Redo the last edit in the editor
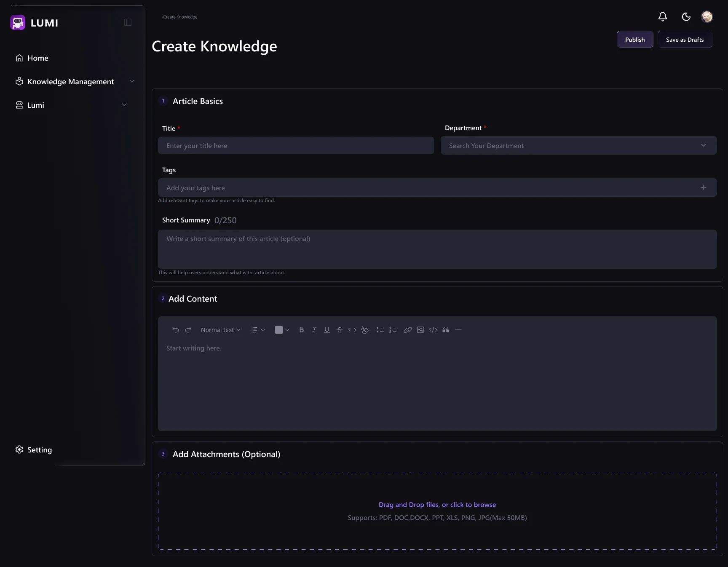Screen dimensions: 728x567 [x=188, y=330]
